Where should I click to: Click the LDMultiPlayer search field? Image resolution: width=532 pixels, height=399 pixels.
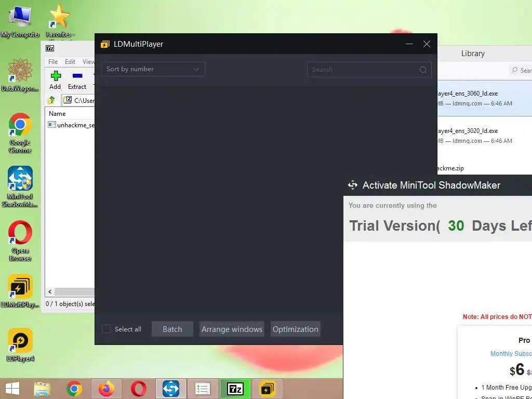[x=369, y=70]
